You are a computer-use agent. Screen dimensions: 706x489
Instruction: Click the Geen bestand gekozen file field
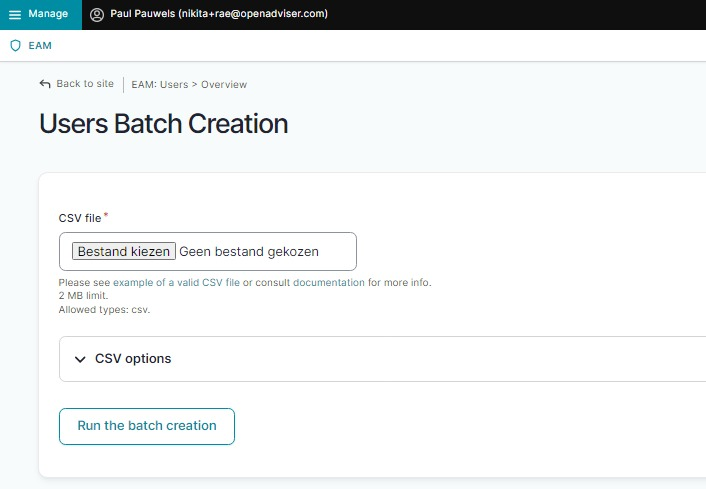[x=266, y=251]
